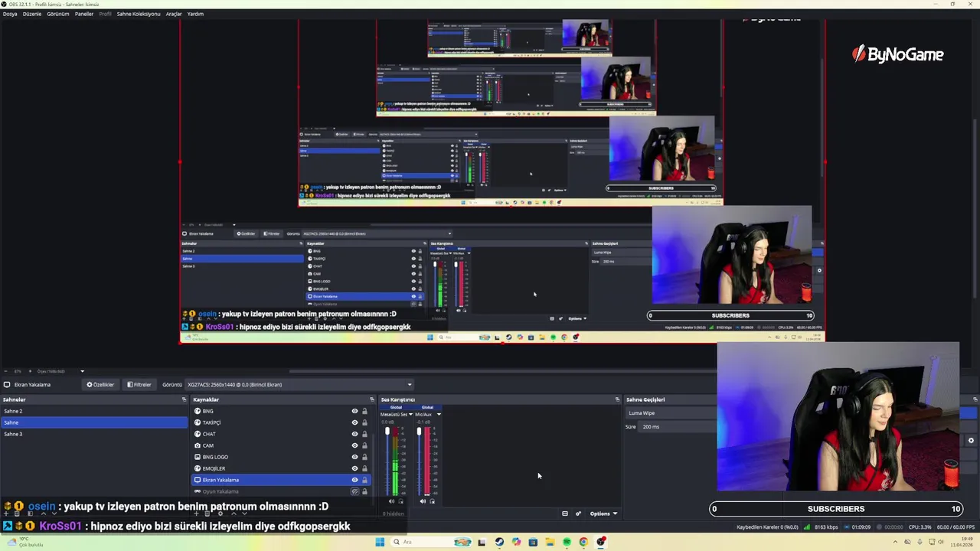The height and width of the screenshot is (551, 980).
Task: Open the Araçlar menu
Action: point(174,14)
